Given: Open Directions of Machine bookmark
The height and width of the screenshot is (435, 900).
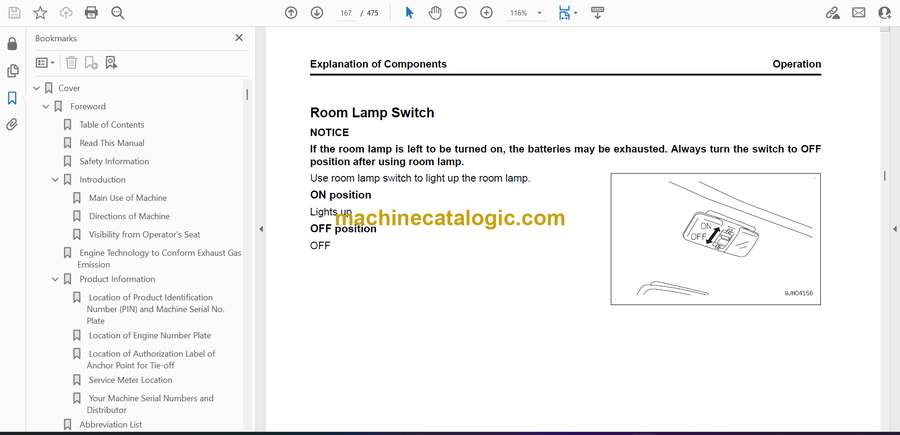Looking at the screenshot, I should [129, 216].
